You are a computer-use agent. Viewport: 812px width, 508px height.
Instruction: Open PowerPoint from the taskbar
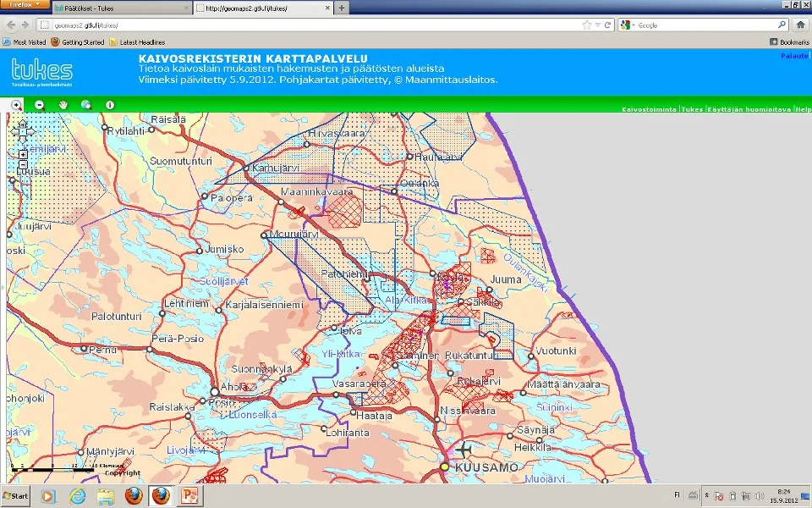coord(189,495)
